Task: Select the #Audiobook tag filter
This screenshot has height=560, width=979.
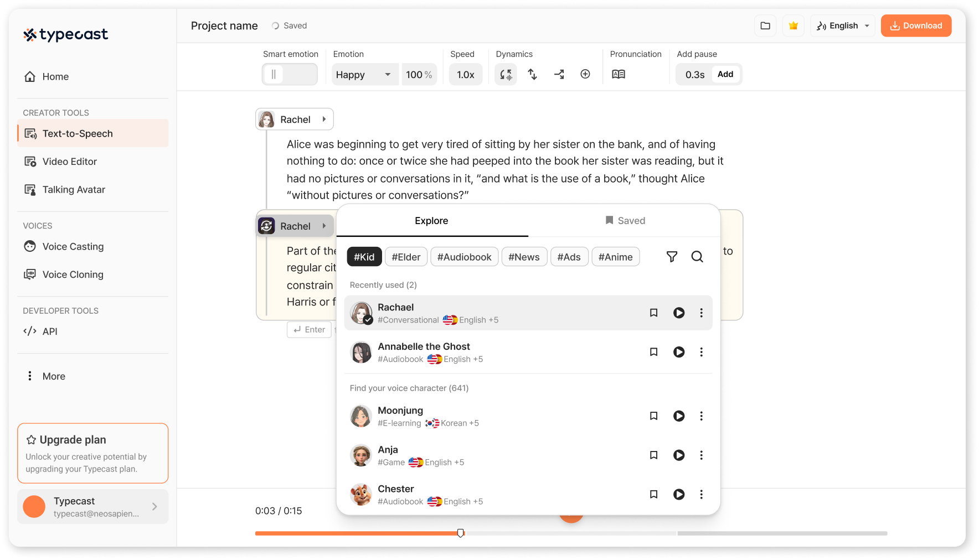Action: point(464,257)
